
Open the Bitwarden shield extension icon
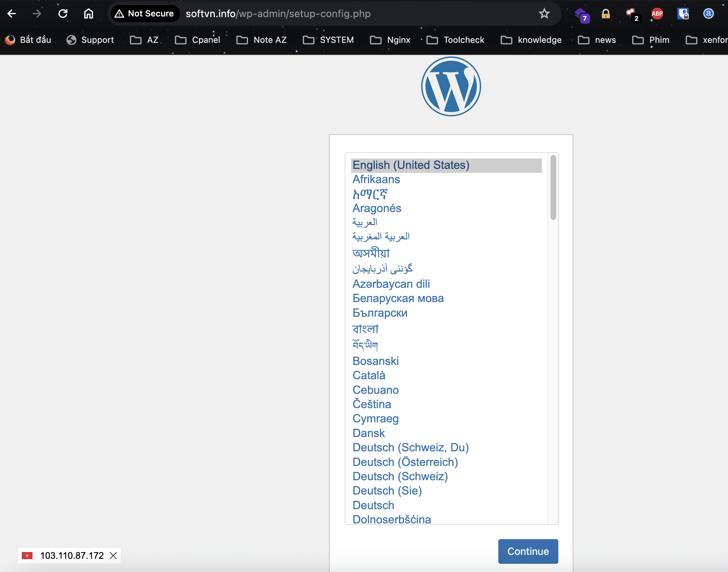(683, 14)
